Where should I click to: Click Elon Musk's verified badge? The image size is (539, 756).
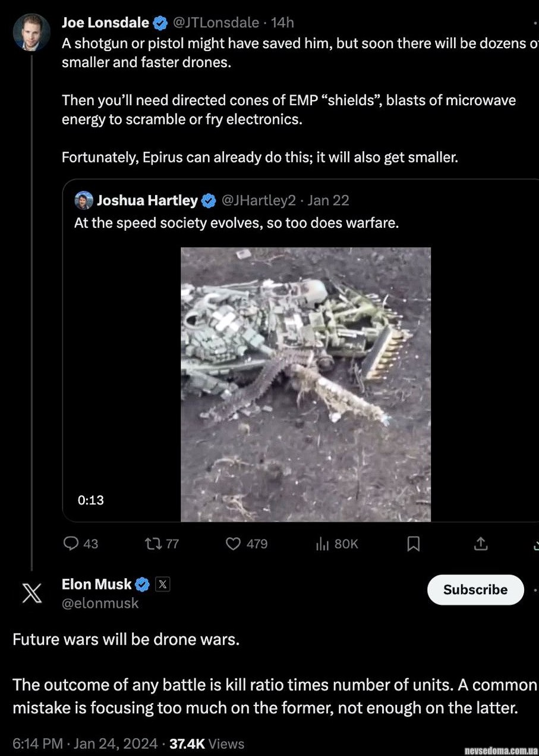click(143, 585)
